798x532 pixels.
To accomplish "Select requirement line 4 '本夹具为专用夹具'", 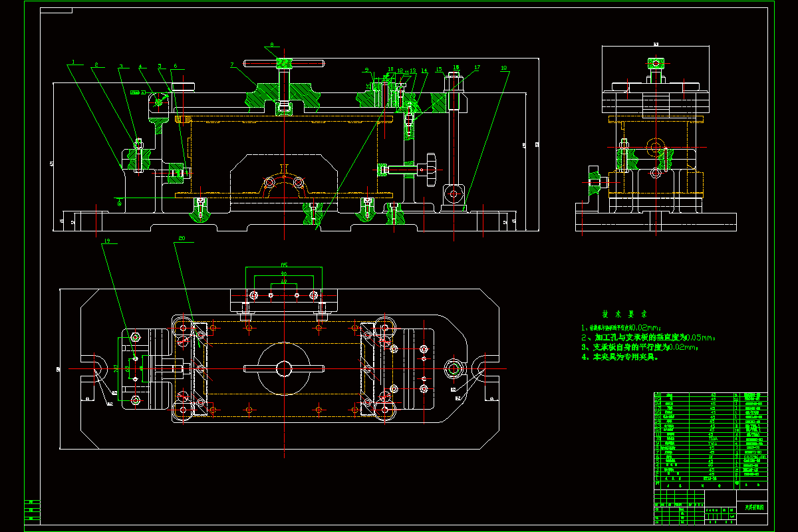I will point(620,357).
